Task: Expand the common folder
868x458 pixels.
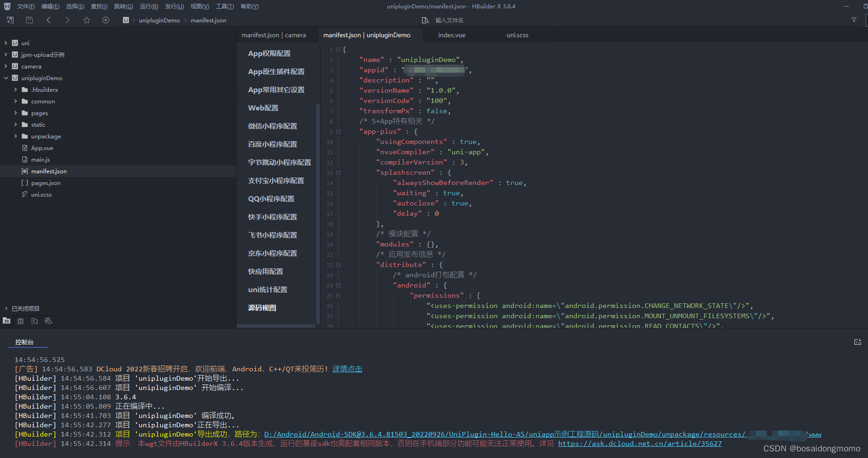Action: (15, 101)
